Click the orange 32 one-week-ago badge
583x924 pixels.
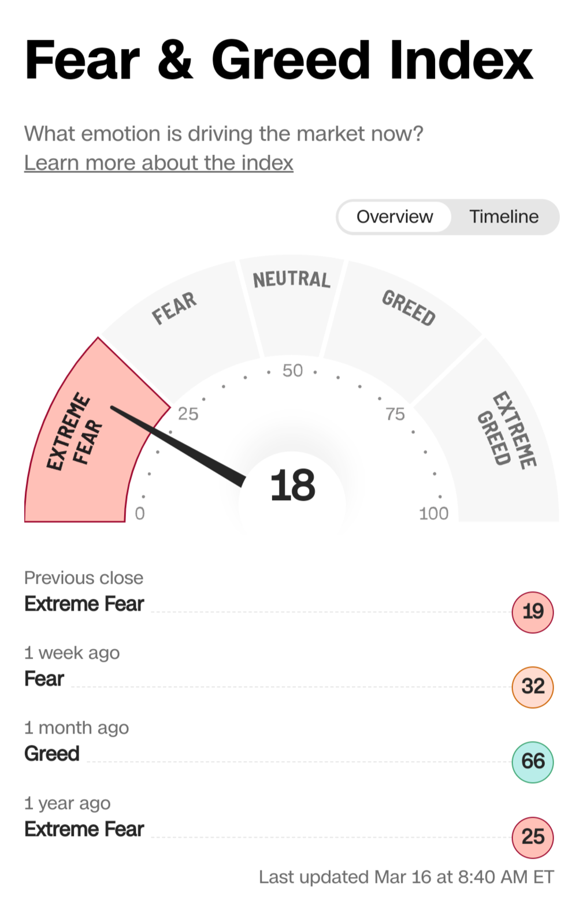coord(533,687)
